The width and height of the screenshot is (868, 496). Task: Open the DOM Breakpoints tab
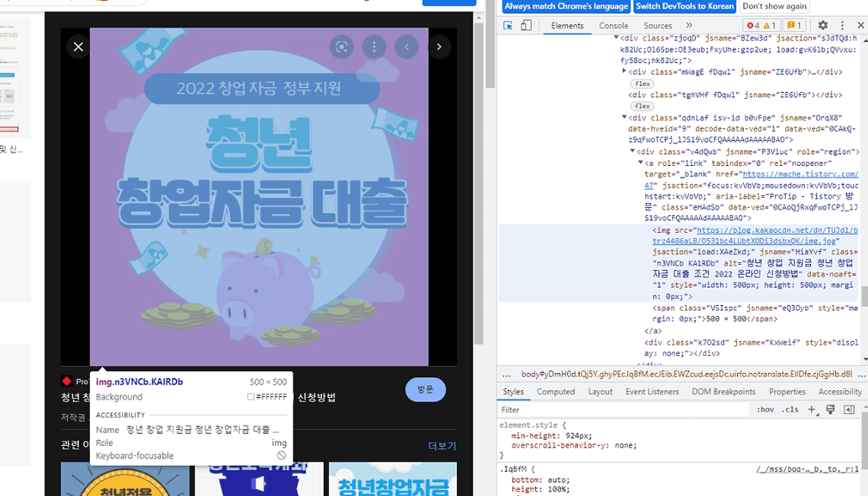(724, 391)
